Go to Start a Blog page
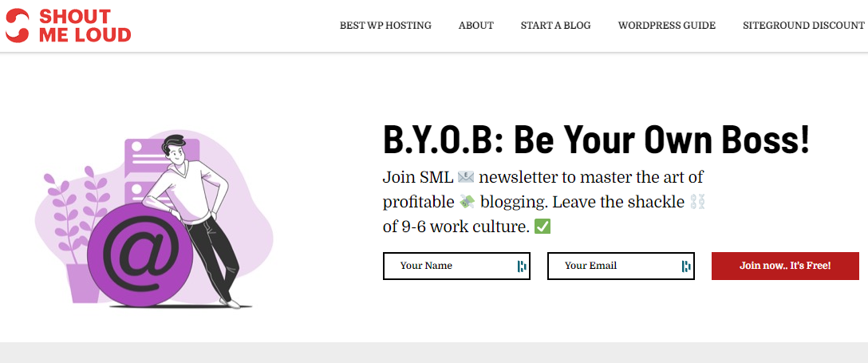Image resolution: width=868 pixels, height=363 pixels. click(556, 26)
